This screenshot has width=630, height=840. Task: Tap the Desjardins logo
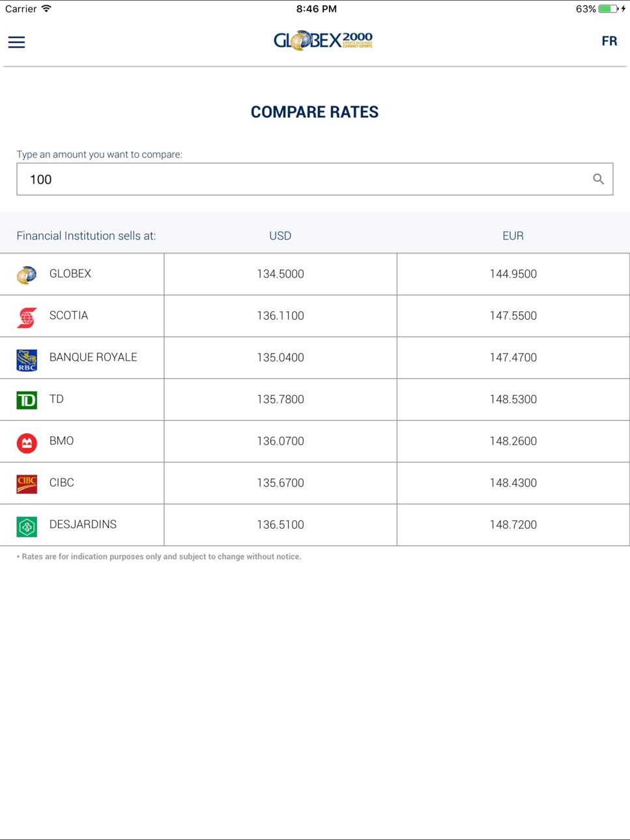[27, 526]
